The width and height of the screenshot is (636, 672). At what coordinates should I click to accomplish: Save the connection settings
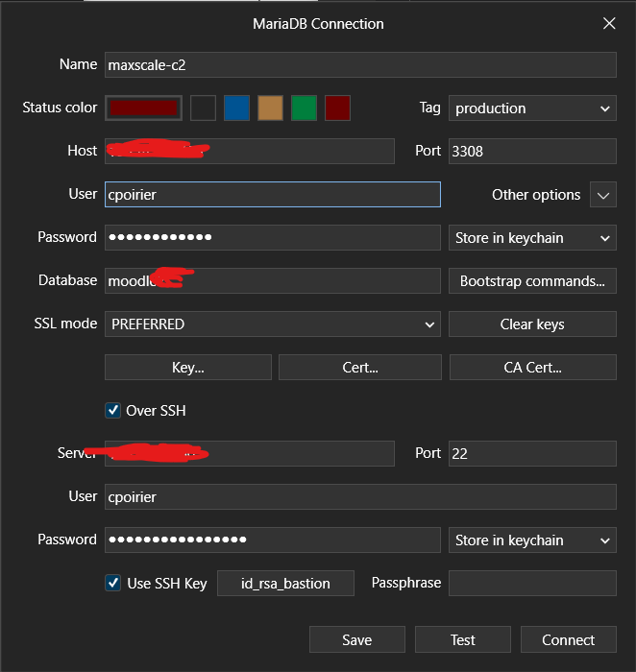pyautogui.click(x=357, y=639)
